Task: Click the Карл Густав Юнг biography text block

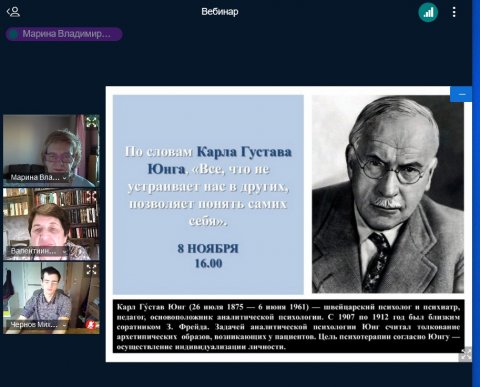Action: point(288,326)
